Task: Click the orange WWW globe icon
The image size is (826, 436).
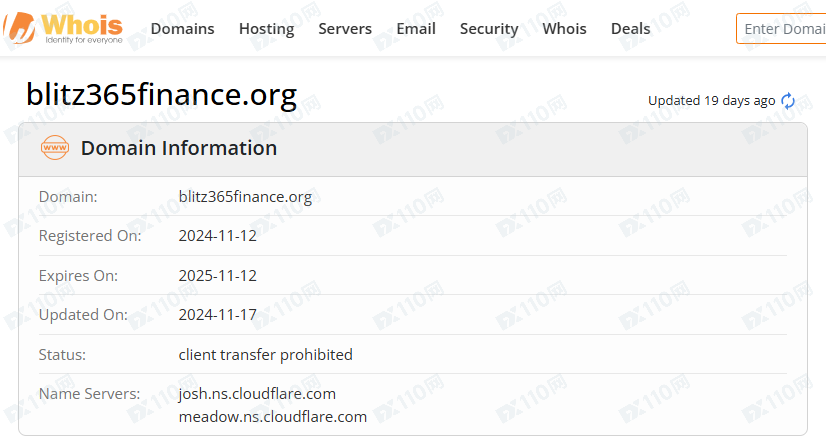Action: coord(55,148)
